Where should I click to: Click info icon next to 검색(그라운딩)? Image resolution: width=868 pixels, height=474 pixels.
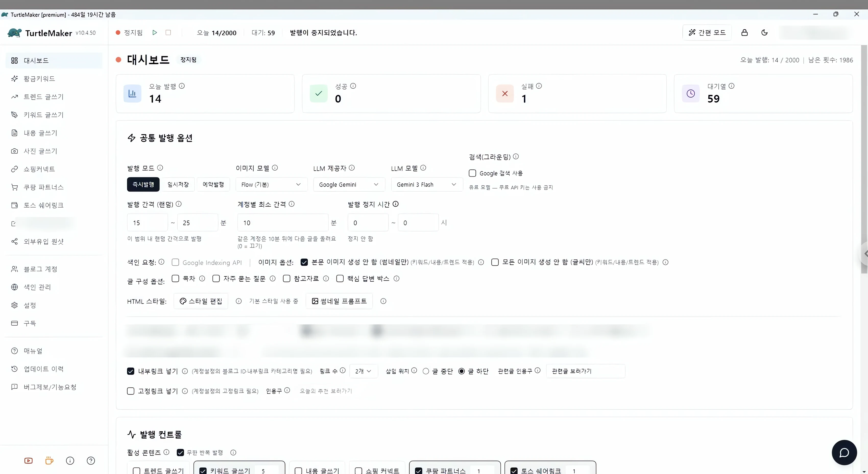coord(515,157)
